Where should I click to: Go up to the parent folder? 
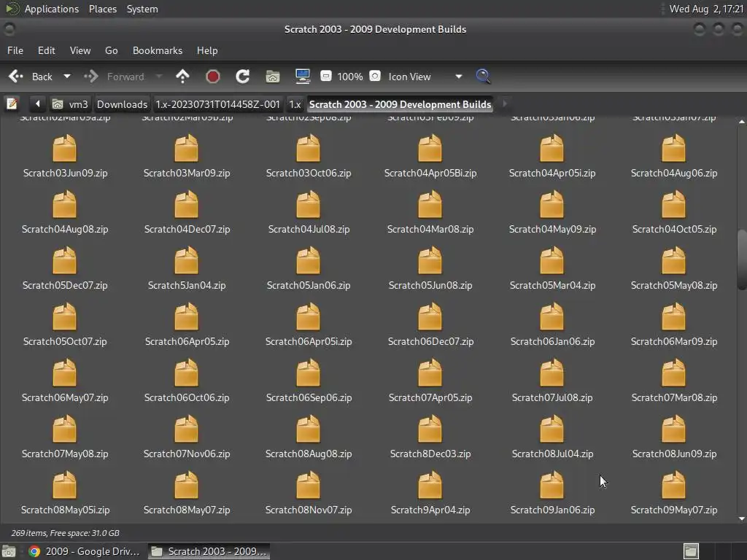coord(182,76)
